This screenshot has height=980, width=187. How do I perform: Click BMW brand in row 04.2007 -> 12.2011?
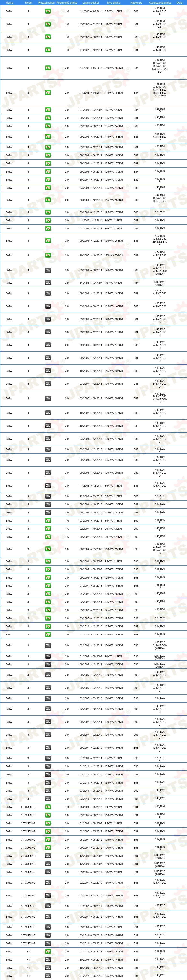(x=9, y=50)
